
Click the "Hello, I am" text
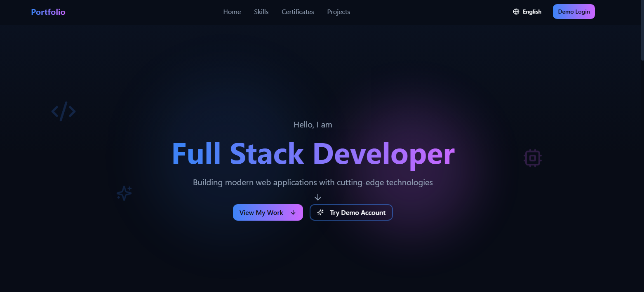tap(313, 125)
